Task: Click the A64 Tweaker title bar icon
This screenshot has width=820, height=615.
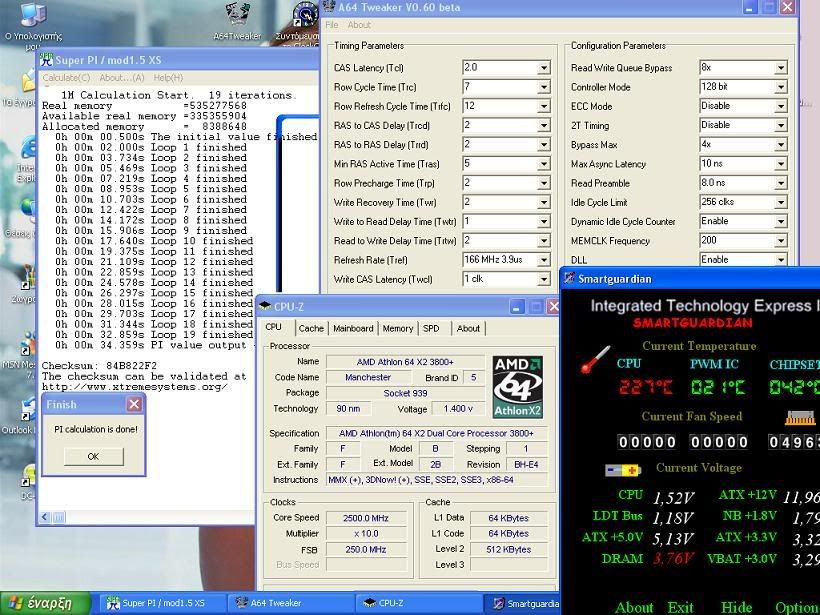Action: coord(329,7)
